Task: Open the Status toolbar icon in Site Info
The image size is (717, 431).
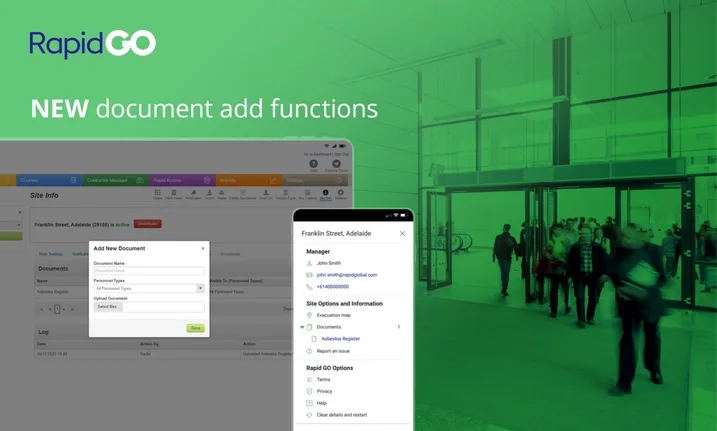Action: coord(157,192)
